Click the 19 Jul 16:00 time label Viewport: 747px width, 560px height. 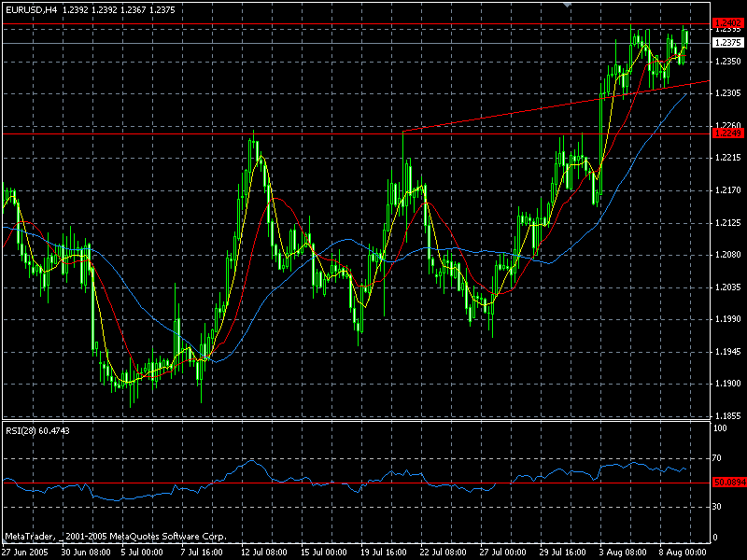384,553
